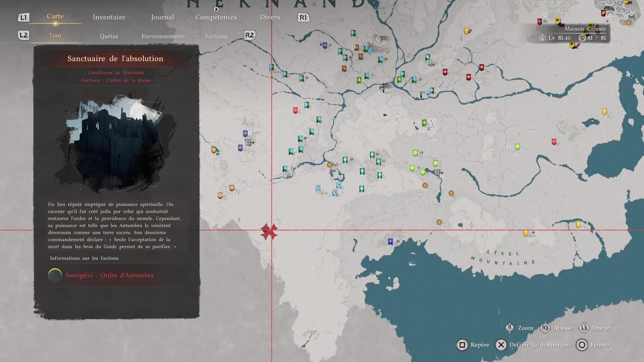Viewport: 644px width, 362px height.
Task: Filter map by Factions
Action: pyautogui.click(x=216, y=36)
